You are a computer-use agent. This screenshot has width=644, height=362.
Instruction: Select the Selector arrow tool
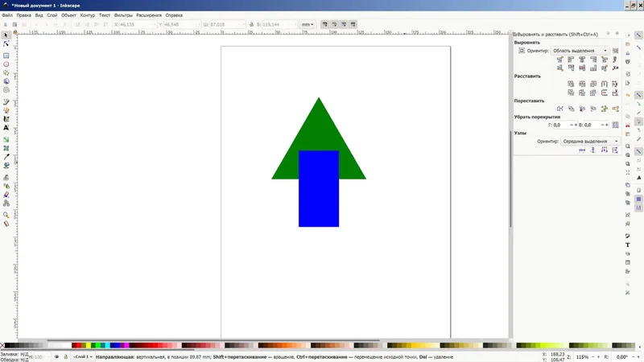[x=6, y=35]
